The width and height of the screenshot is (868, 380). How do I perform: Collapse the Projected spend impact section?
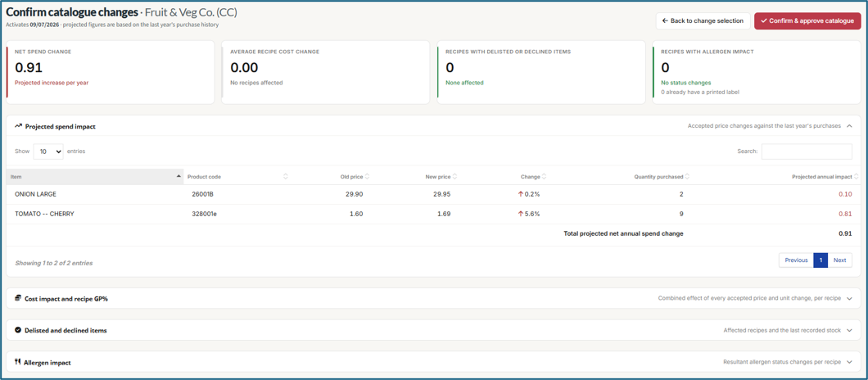[x=848, y=126]
